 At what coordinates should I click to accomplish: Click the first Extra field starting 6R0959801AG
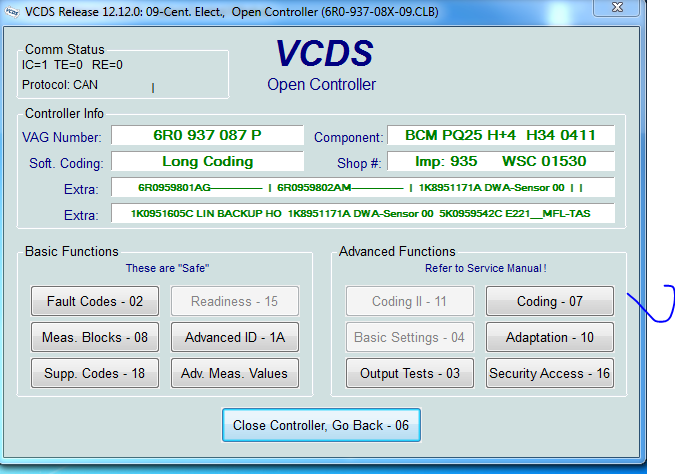coord(362,187)
